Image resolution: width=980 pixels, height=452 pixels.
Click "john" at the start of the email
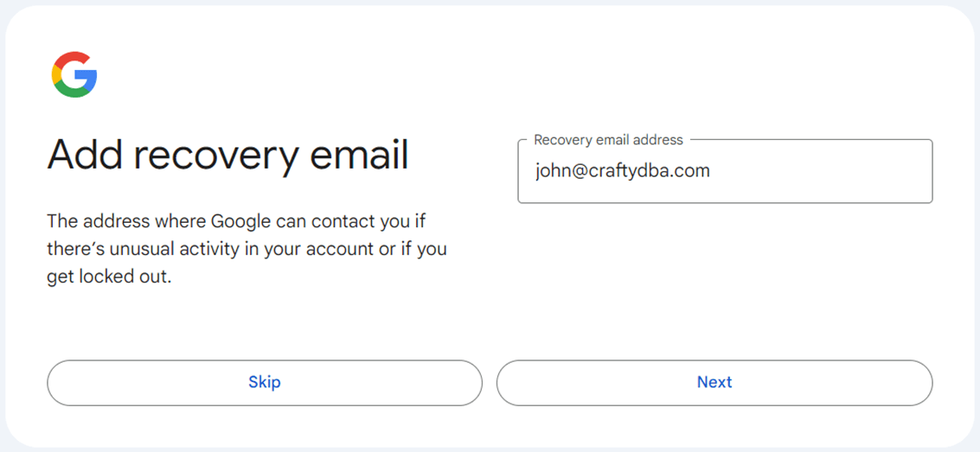551,171
